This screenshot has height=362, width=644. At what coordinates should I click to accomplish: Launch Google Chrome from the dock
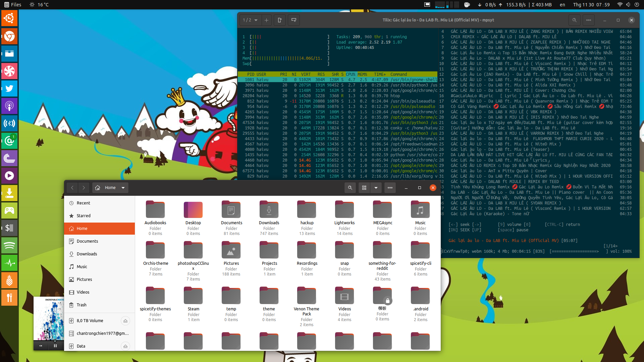[x=9, y=36]
